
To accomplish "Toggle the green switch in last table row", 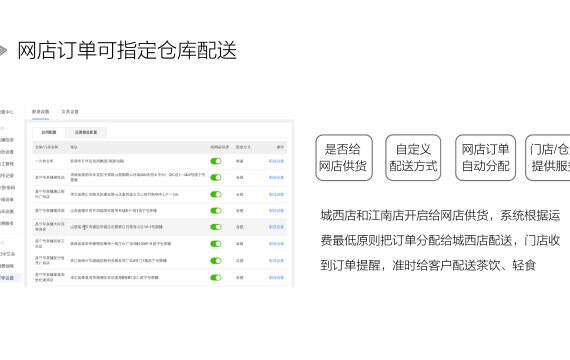I will point(216,277).
